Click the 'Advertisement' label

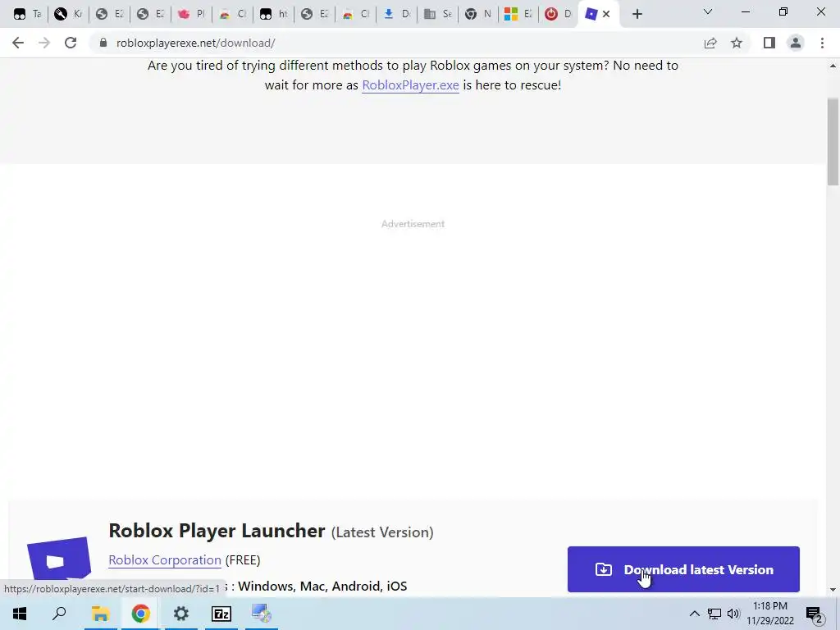[413, 224]
